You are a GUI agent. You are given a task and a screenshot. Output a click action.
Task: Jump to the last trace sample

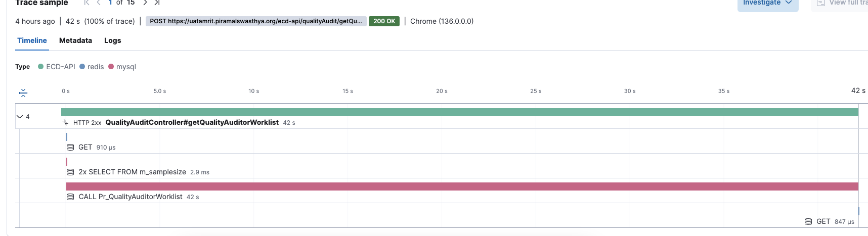[x=157, y=3]
